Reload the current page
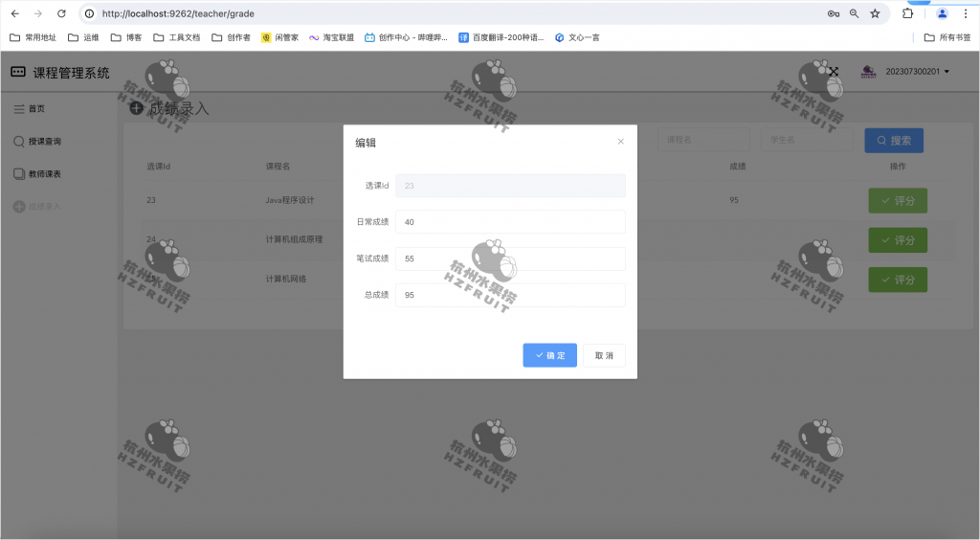This screenshot has height=540, width=980. tap(61, 13)
